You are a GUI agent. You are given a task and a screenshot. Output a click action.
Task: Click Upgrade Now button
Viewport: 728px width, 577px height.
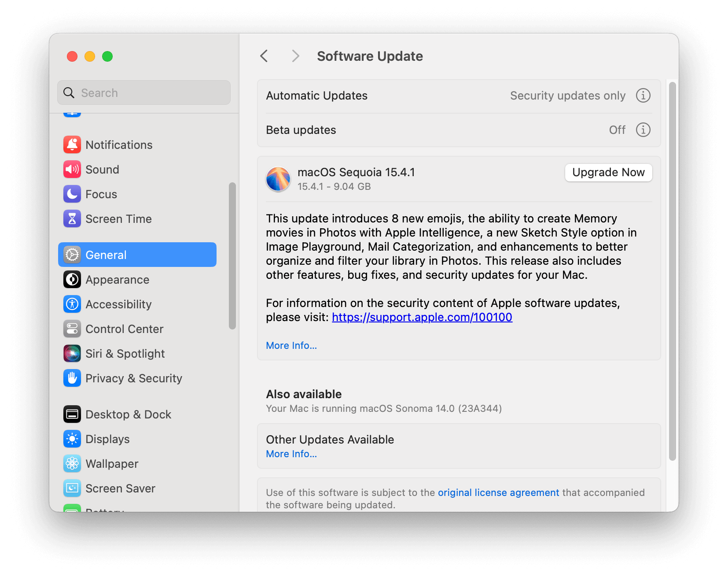608,172
